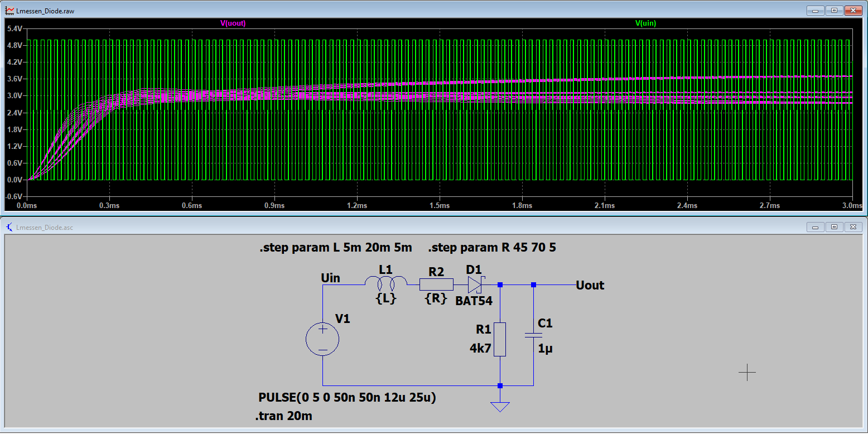The width and height of the screenshot is (868, 434).
Task: Click the V(uout) trace label
Action: (x=233, y=23)
